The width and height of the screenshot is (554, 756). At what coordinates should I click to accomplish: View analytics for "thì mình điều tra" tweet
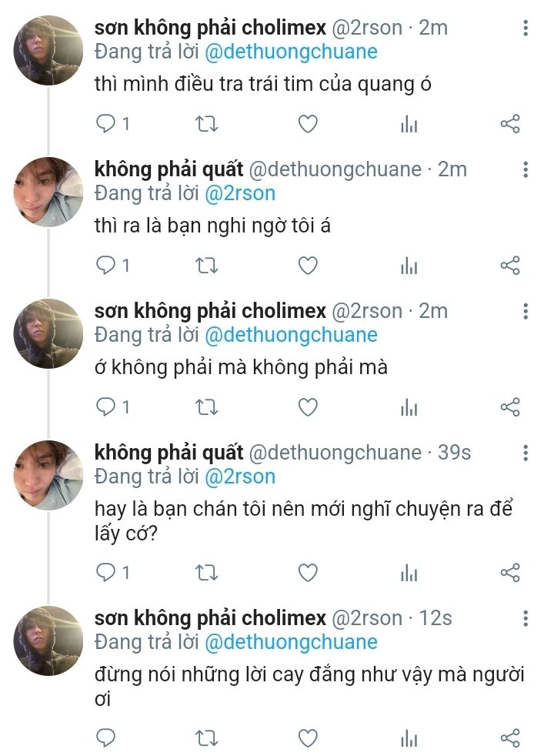point(409,123)
